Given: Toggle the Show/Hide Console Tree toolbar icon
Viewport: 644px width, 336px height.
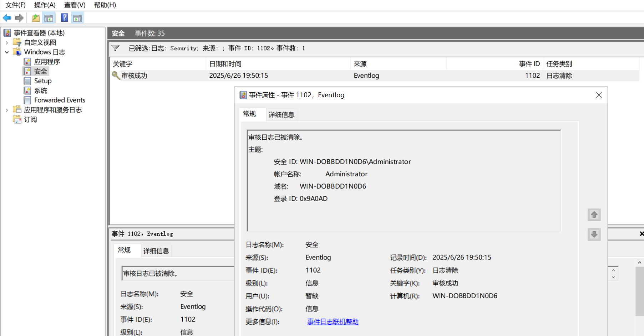Looking at the screenshot, I should 49,18.
